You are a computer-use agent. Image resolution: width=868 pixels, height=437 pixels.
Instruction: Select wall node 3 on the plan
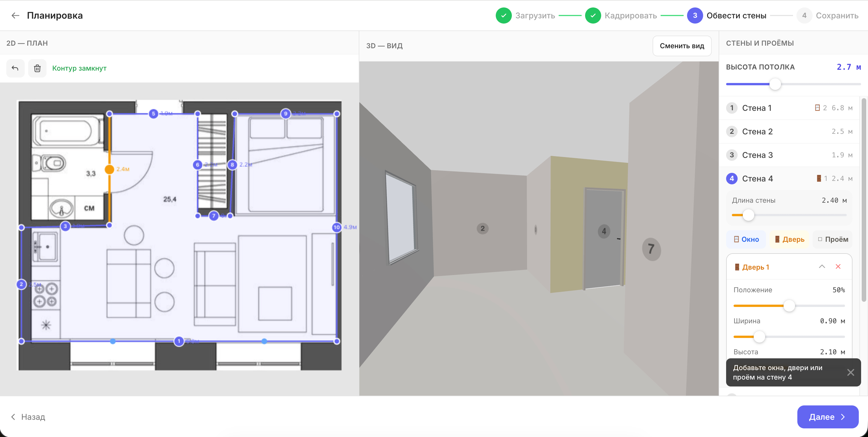pos(65,226)
